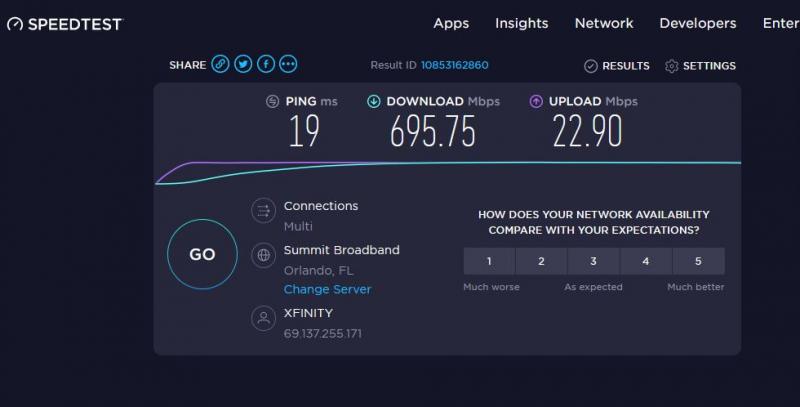Image resolution: width=800 pixels, height=407 pixels.
Task: View Results with checkmark icon
Action: [617, 66]
